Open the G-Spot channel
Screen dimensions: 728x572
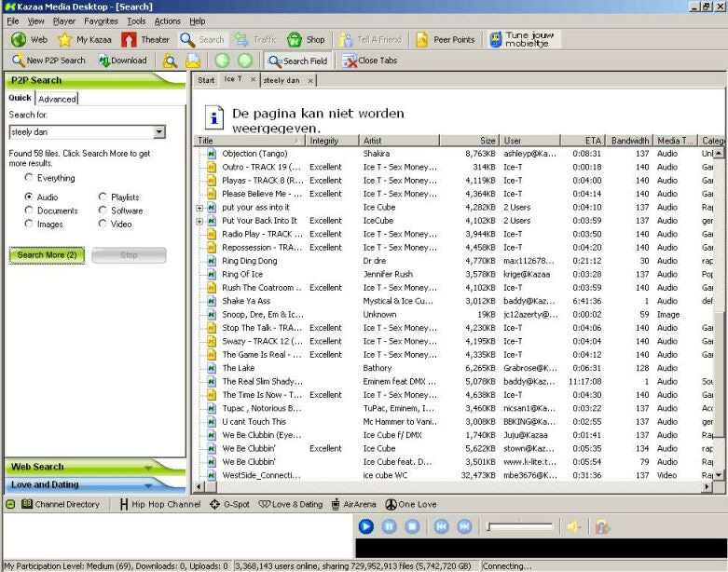click(229, 504)
